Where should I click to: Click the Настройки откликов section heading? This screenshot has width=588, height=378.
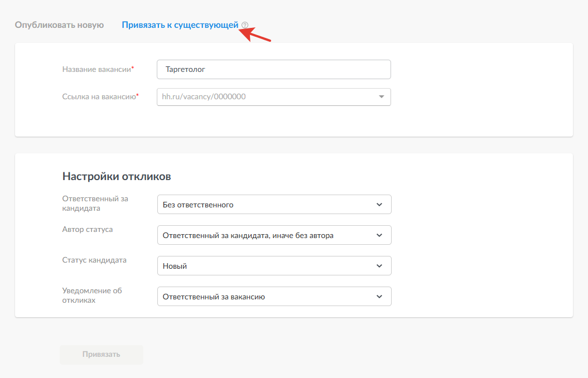(x=117, y=177)
